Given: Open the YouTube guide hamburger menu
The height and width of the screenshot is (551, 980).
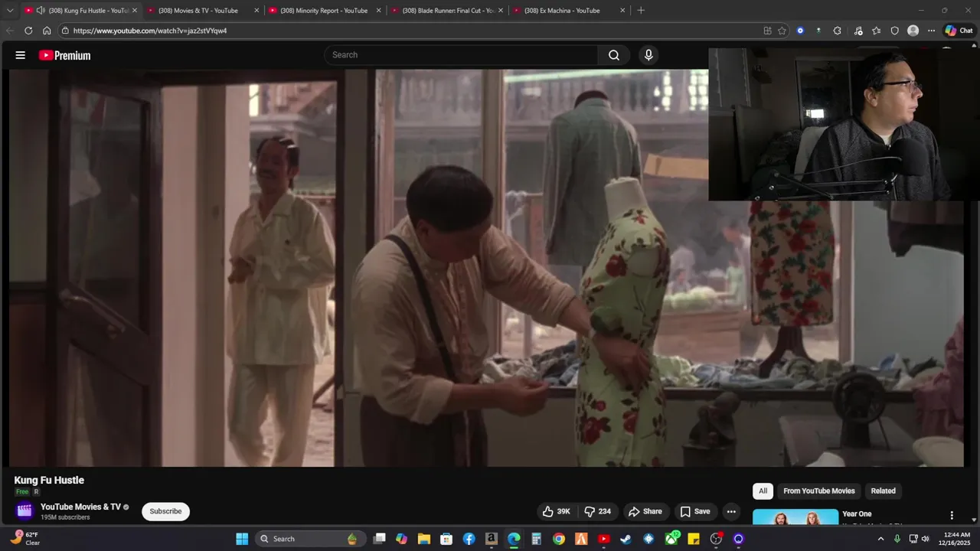Looking at the screenshot, I should pos(21,55).
